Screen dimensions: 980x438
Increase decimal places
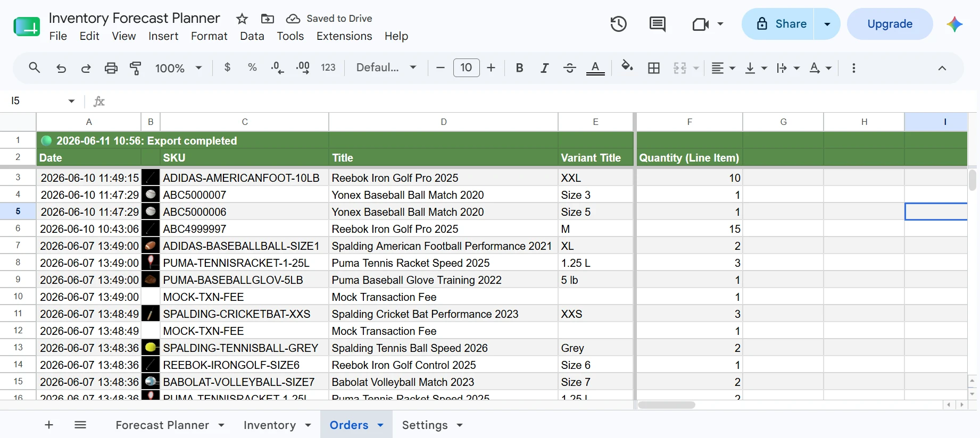coord(303,68)
